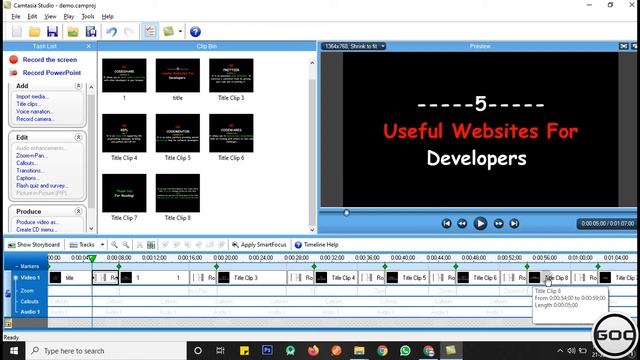Go to previous clip in preview

446,223
